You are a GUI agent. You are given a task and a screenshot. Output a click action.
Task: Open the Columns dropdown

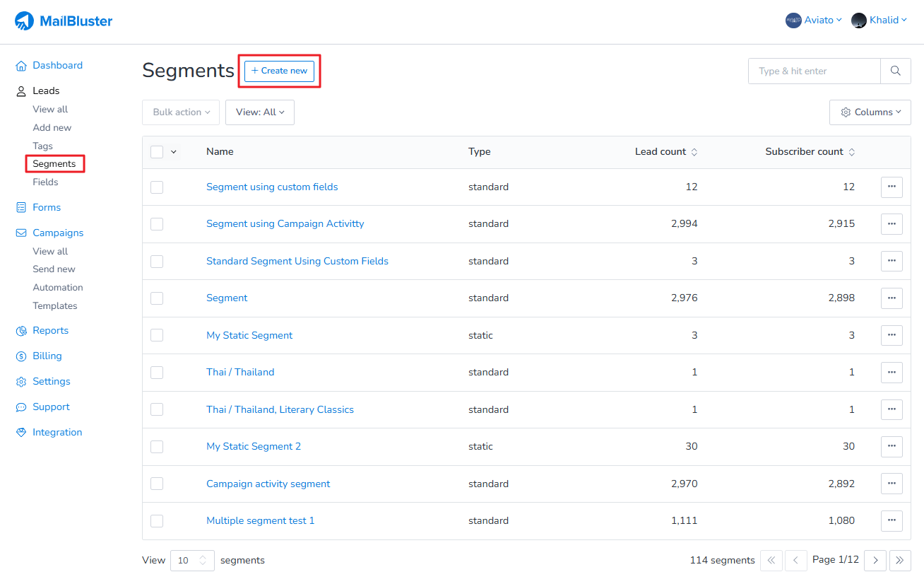tap(870, 112)
